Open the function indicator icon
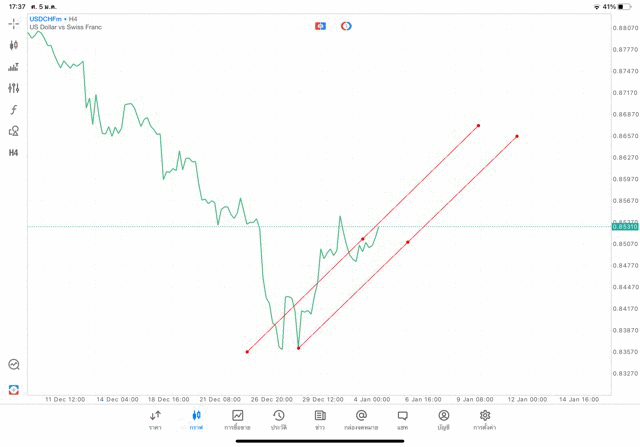The height and width of the screenshot is (447, 640). point(14,110)
